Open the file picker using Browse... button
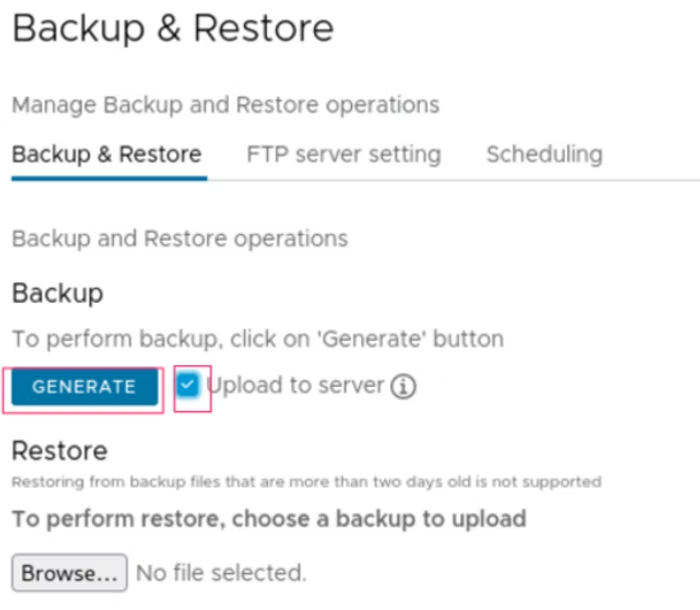The image size is (700, 610). pyautogui.click(x=69, y=573)
